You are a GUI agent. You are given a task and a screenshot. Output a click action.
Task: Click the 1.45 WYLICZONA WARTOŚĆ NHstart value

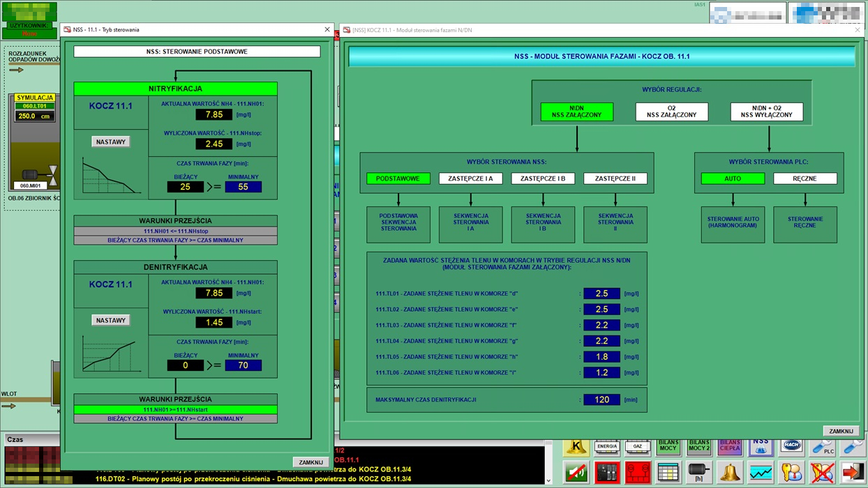214,322
